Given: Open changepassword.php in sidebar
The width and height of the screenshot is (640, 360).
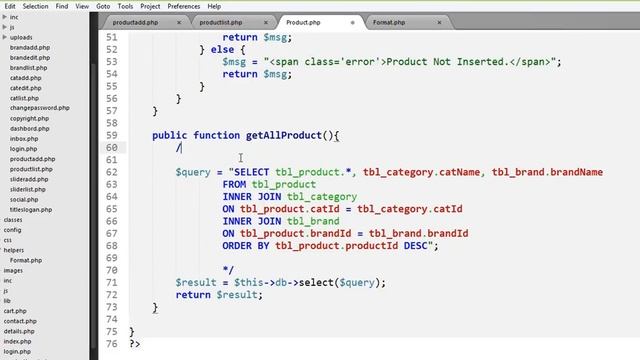Looking at the screenshot, I should [x=40, y=108].
